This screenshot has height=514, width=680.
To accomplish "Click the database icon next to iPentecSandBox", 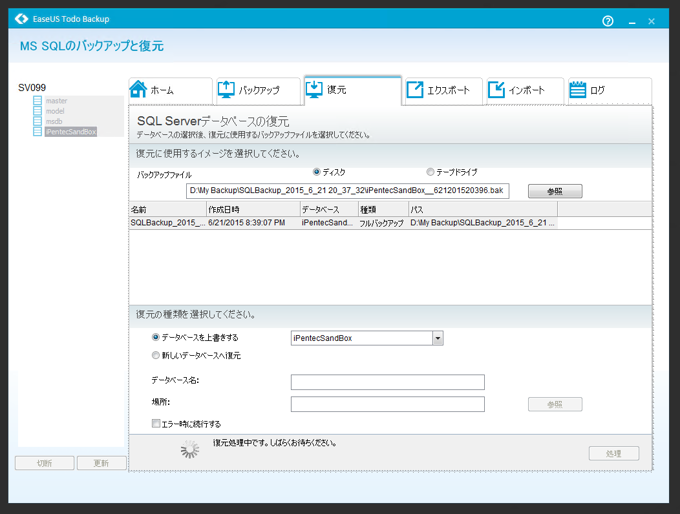I will click(38, 131).
